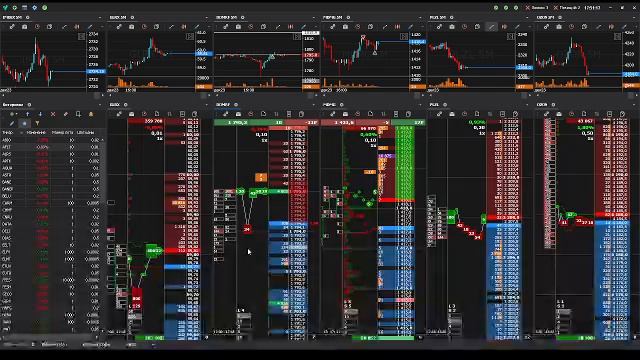Toggle pause icon in the PLZL order book toolbar

pos(490,114)
